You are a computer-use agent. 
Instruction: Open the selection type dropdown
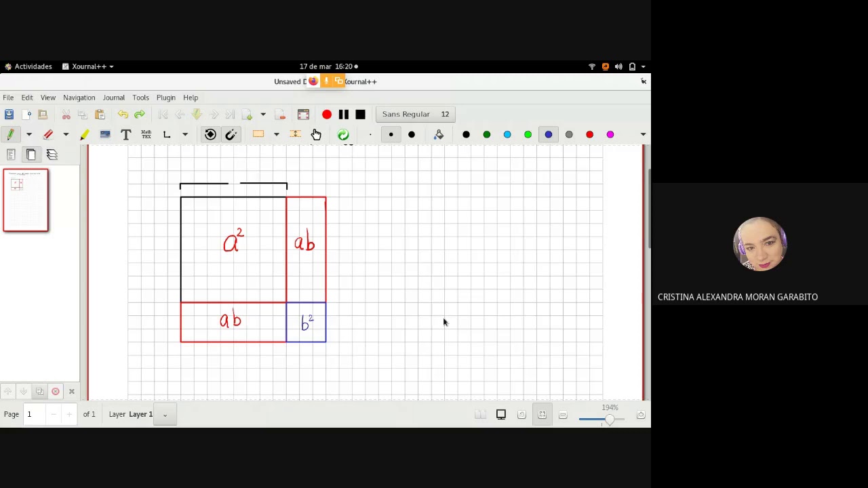277,134
